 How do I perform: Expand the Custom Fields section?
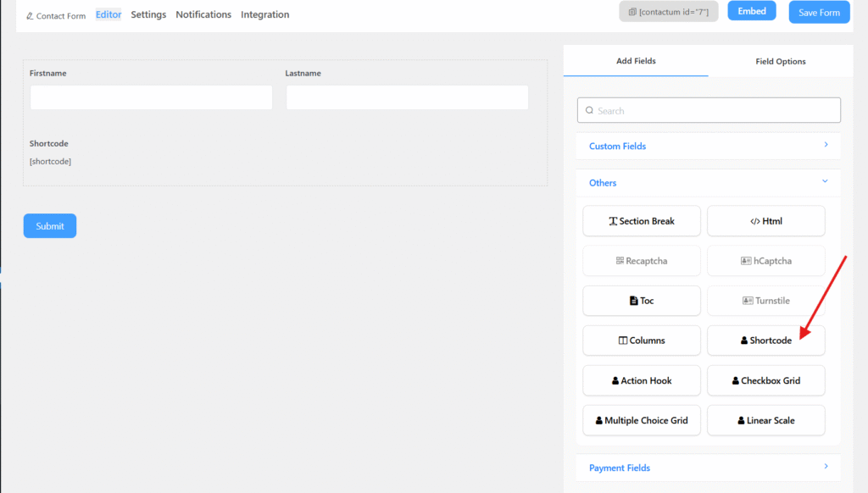[x=708, y=146]
